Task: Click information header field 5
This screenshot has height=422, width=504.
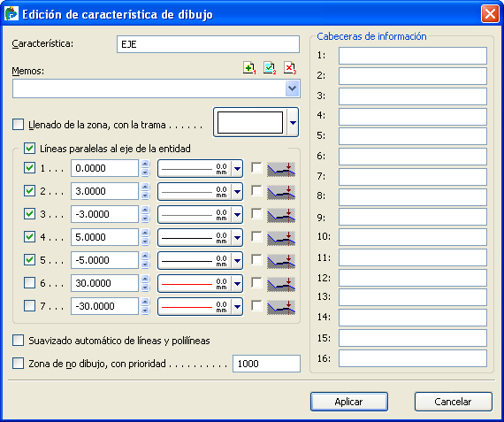Action: coord(413,136)
